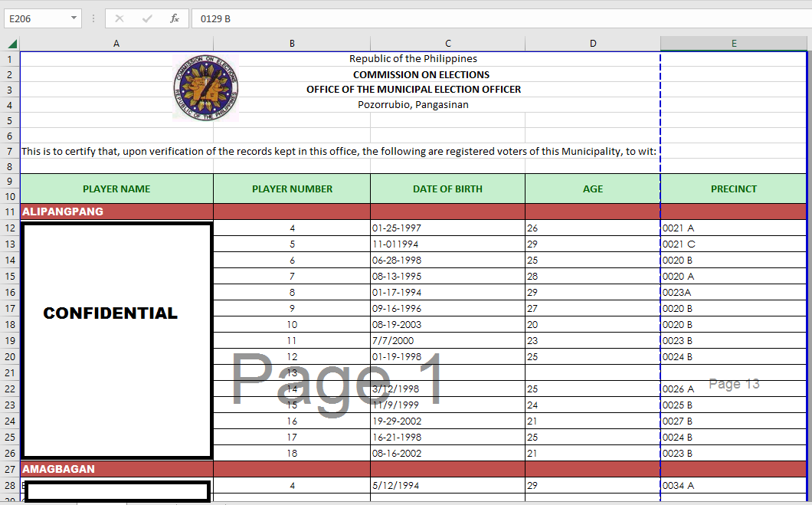
Task: Select column D header
Action: 593,44
